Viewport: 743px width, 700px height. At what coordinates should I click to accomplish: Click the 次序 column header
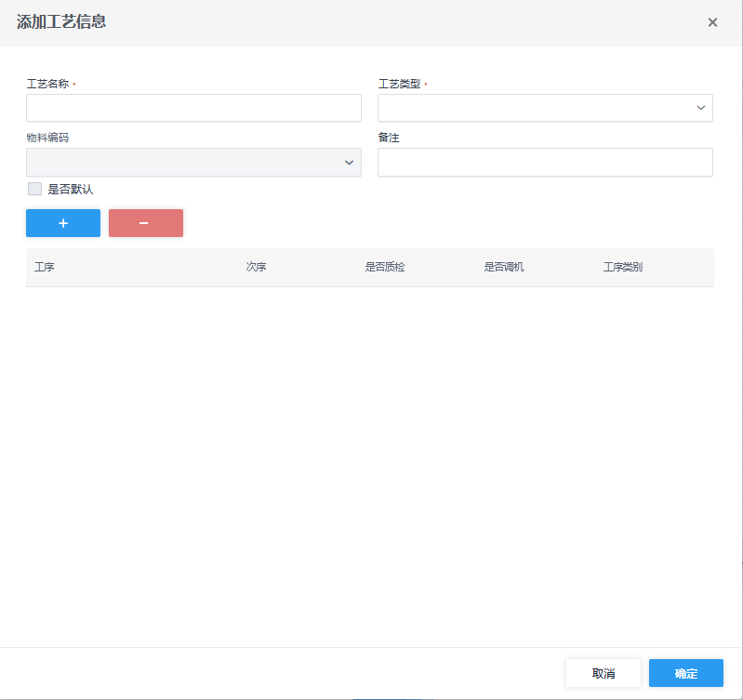pyautogui.click(x=257, y=267)
